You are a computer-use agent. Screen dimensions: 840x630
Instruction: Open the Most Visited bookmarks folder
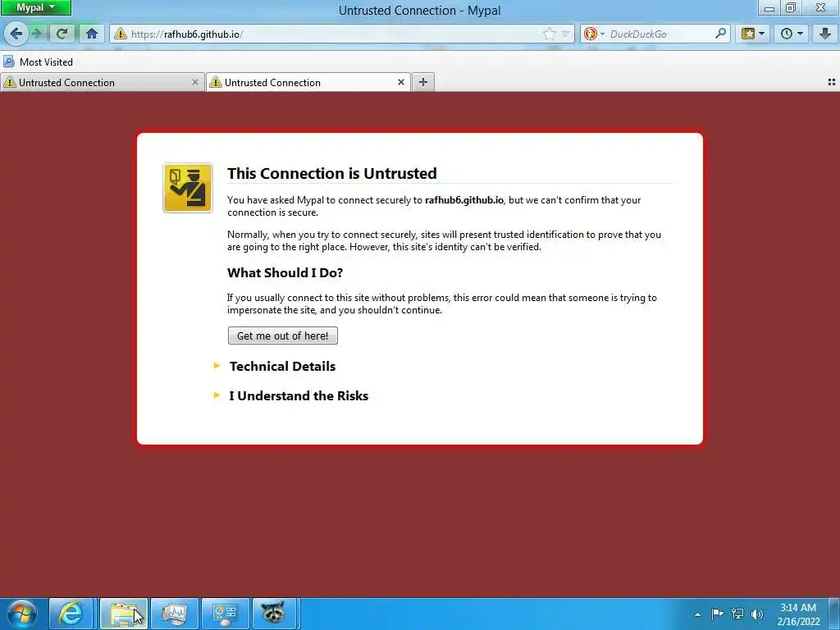[38, 62]
